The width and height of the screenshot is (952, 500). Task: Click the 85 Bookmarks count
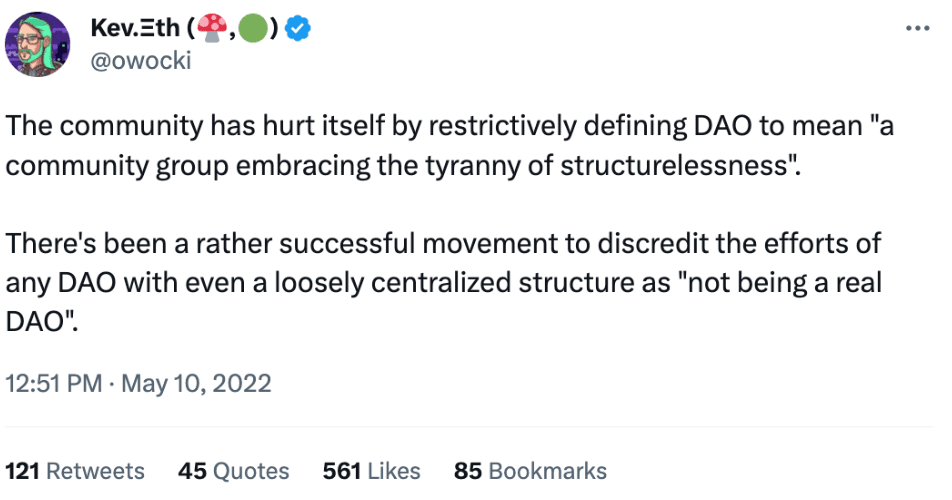(x=530, y=471)
